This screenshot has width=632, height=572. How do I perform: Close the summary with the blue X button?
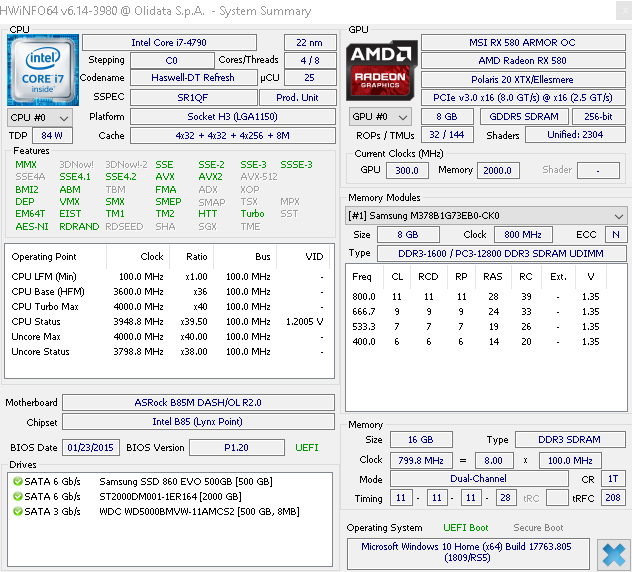[613, 554]
